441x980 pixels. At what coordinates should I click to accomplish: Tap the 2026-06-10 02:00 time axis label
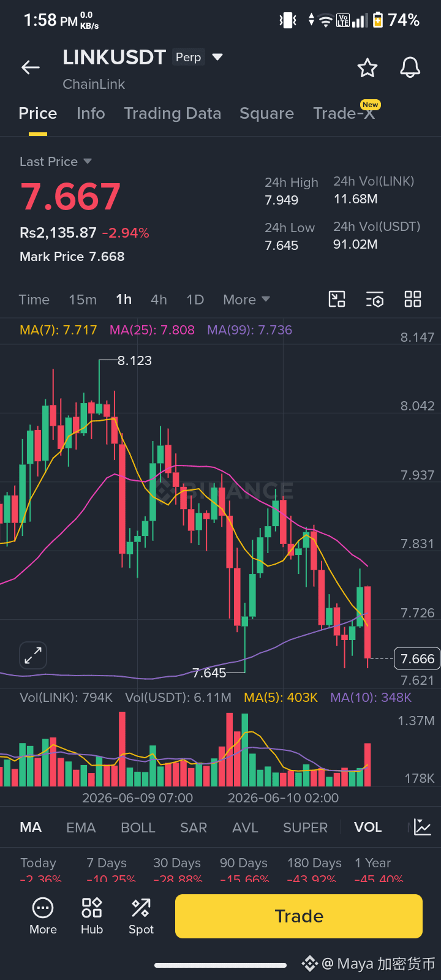pos(283,797)
